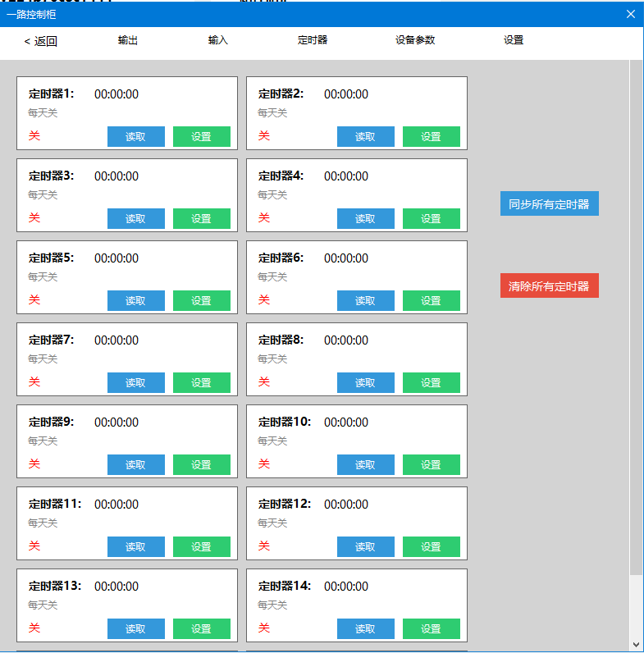Click the scrollbar down arrow
This screenshot has width=644, height=653.
click(x=636, y=645)
